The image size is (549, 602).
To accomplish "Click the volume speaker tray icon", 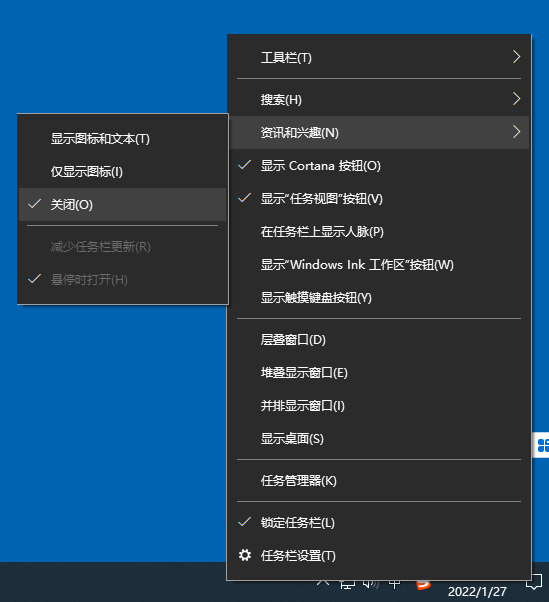I will click(x=371, y=584).
